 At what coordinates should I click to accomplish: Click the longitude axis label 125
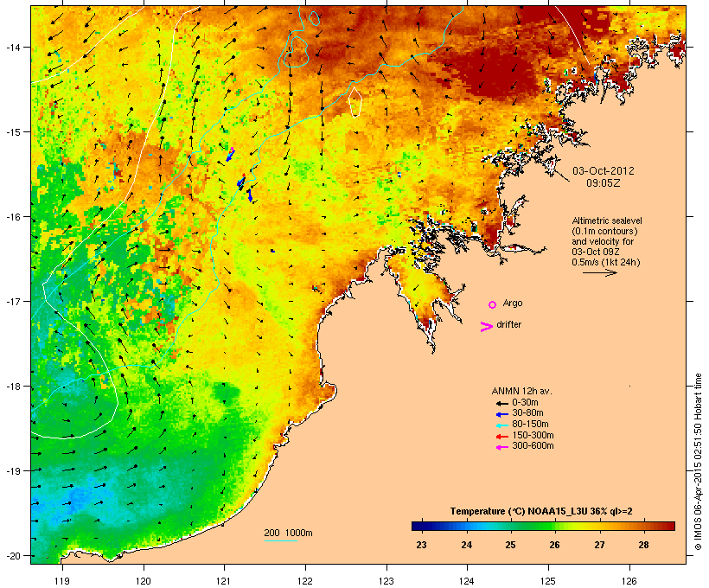point(548,581)
